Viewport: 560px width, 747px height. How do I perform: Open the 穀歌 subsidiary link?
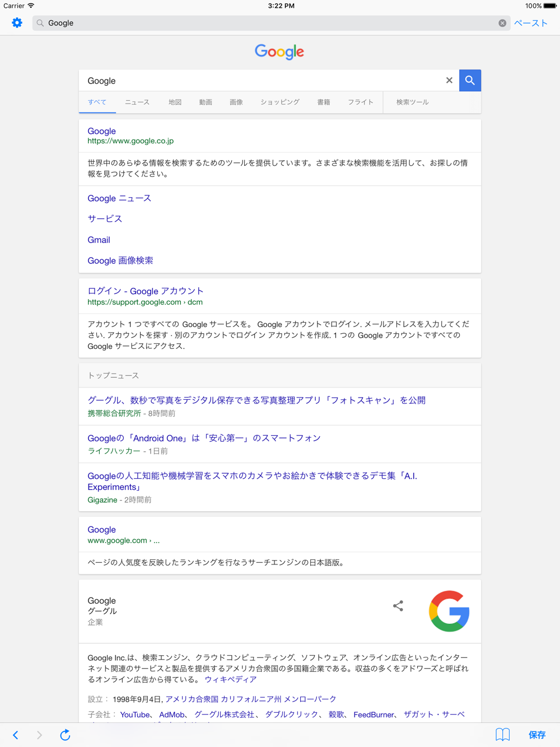point(336,715)
